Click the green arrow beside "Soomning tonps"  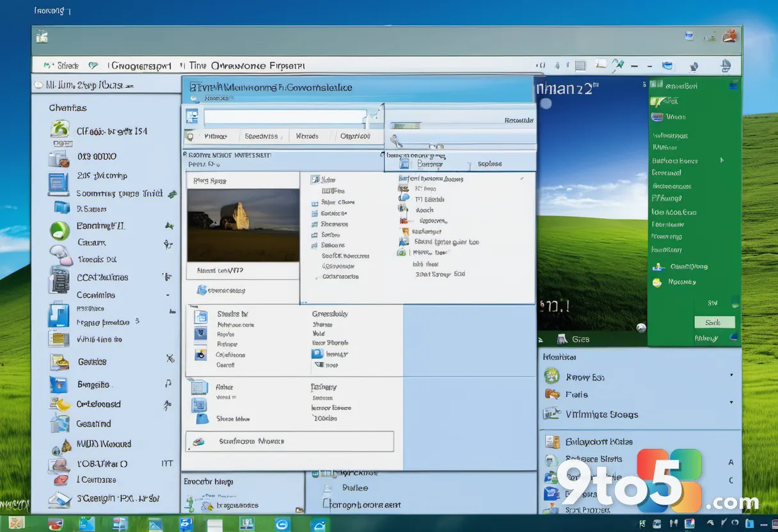(x=171, y=193)
